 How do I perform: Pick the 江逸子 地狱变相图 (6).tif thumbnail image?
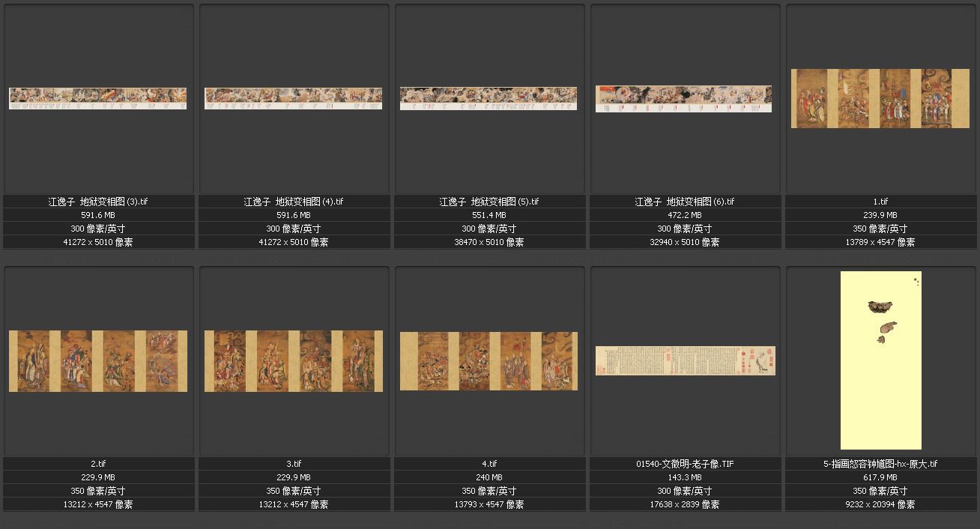point(684,99)
